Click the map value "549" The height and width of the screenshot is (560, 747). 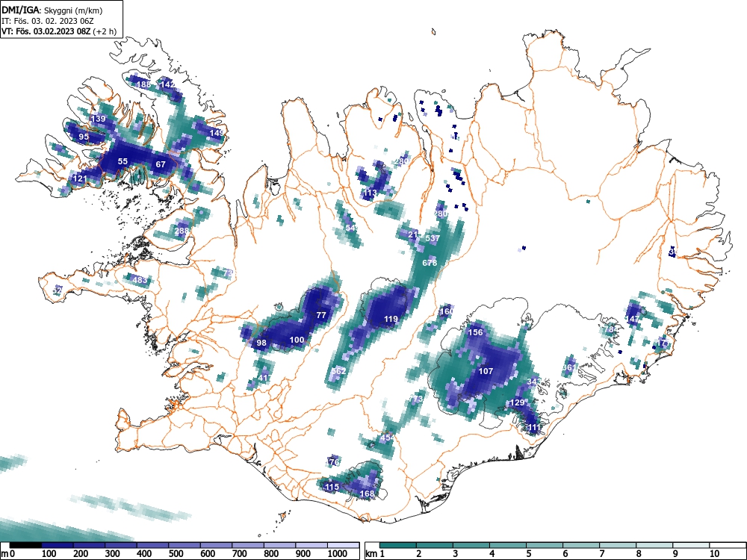(x=353, y=228)
